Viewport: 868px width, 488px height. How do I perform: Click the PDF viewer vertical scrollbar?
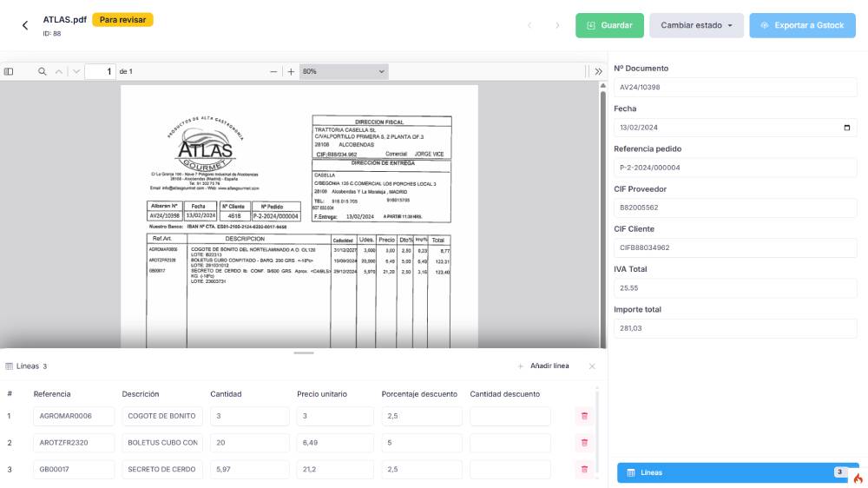[x=603, y=219]
